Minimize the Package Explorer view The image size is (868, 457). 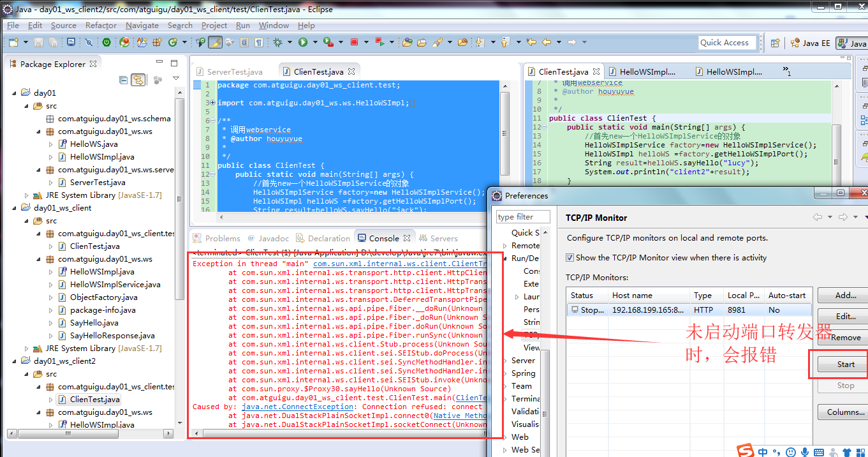[x=159, y=61]
